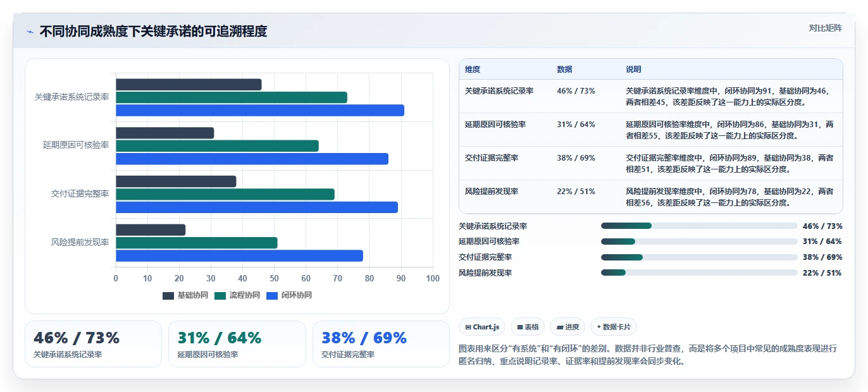Click the 38% / 69% value beside progress bar
The height and width of the screenshot is (392, 868).
pyautogui.click(x=822, y=257)
